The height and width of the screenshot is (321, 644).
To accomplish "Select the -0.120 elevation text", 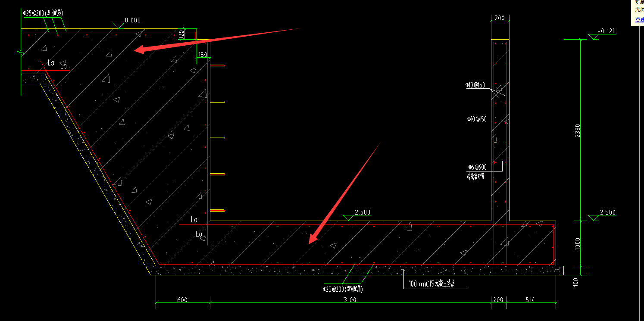I will [607, 31].
